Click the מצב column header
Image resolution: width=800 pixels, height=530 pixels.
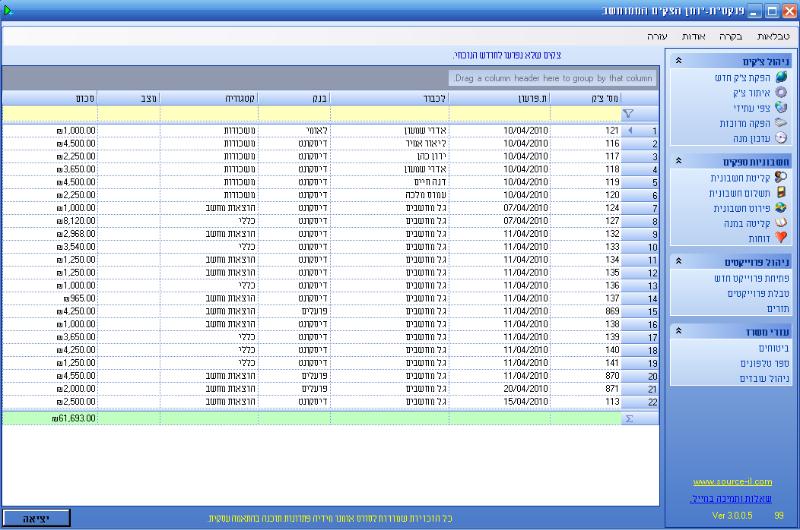click(129, 98)
